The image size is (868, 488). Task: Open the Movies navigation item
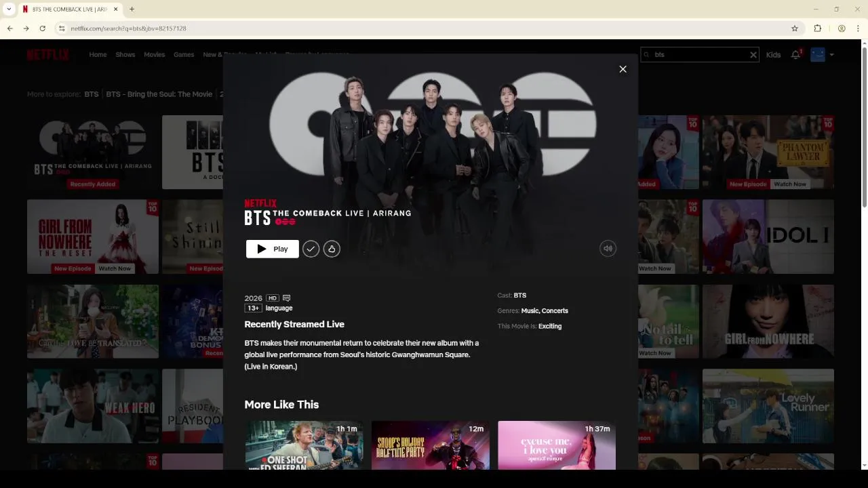click(x=155, y=55)
